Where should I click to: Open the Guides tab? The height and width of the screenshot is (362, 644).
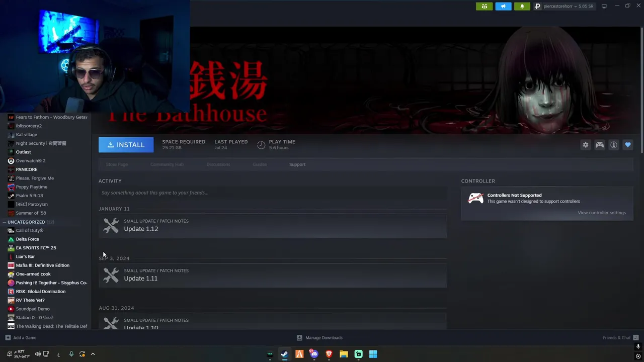(x=260, y=164)
